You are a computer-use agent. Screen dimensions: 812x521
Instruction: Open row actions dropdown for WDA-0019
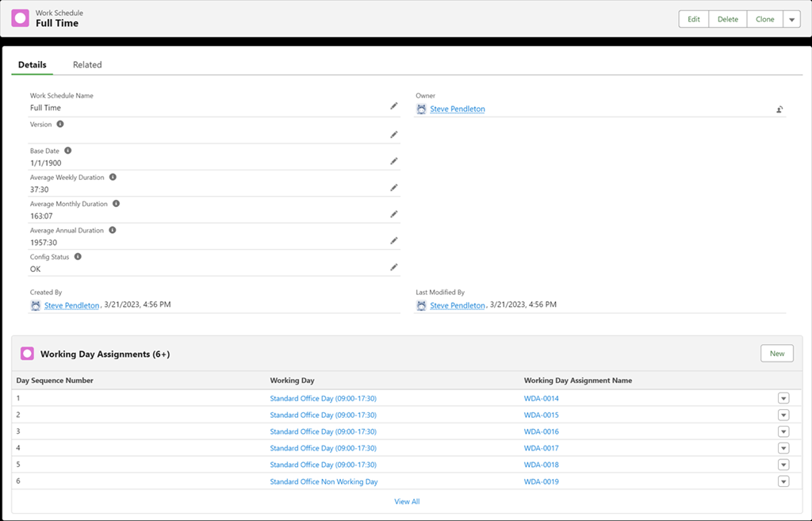(783, 481)
